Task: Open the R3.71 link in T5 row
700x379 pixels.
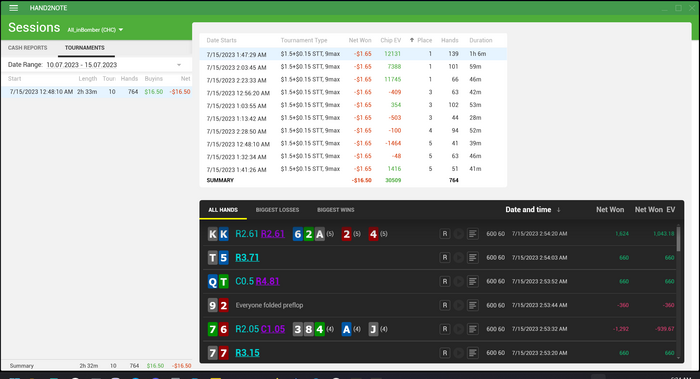Action: tap(247, 258)
